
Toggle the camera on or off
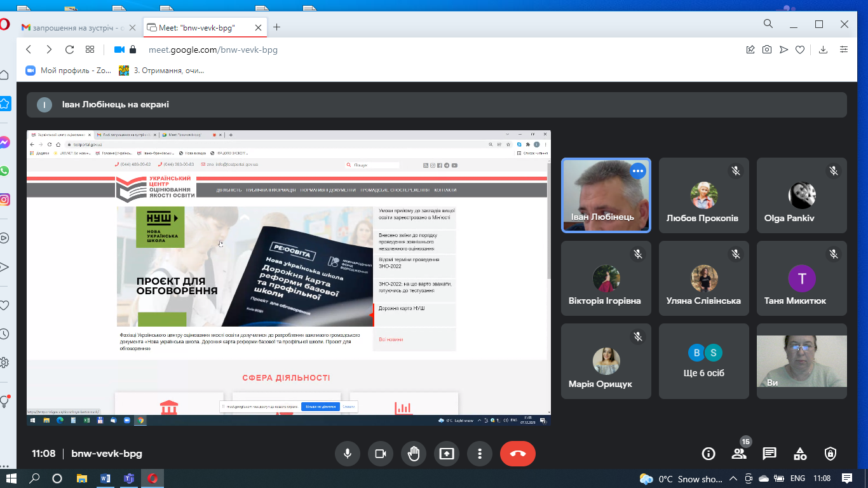pos(381,454)
